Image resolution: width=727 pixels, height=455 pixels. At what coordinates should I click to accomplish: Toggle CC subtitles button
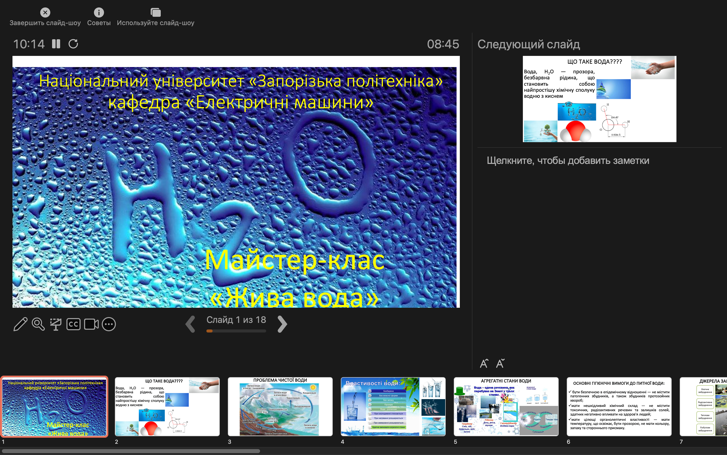pyautogui.click(x=73, y=324)
